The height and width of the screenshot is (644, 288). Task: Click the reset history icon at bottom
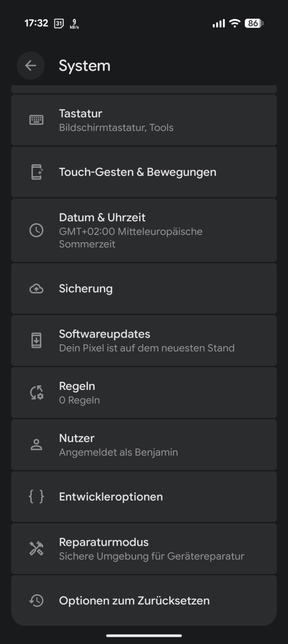pos(36,600)
